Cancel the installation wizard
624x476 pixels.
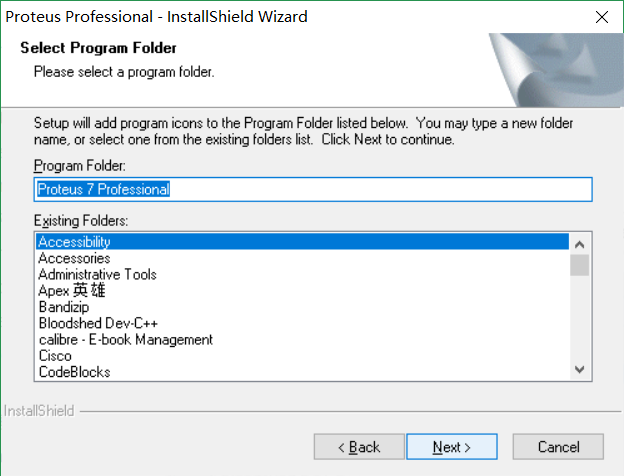[558, 447]
